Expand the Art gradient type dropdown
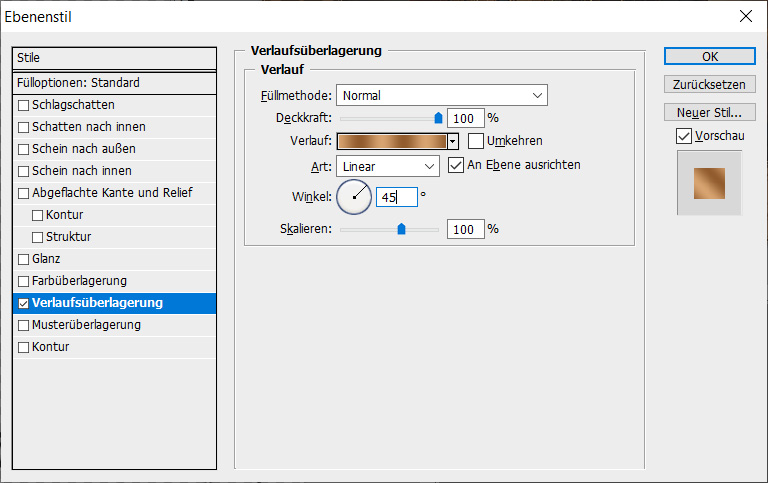 tap(388, 166)
